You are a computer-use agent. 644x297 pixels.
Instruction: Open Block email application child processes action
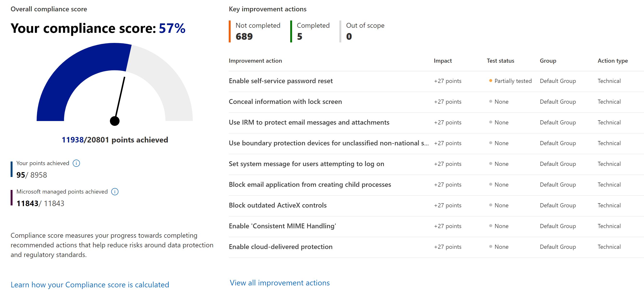pos(310,185)
